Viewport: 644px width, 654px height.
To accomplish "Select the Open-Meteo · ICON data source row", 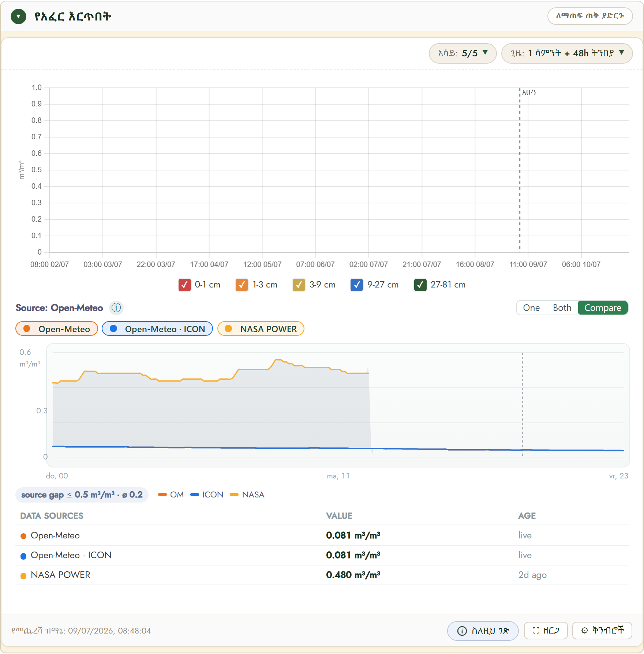I will pyautogui.click(x=322, y=555).
